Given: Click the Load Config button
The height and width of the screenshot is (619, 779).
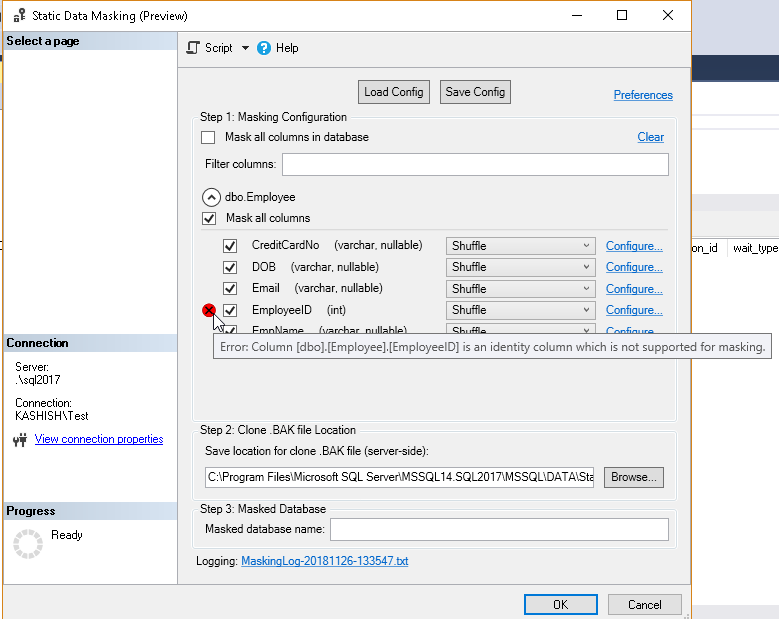Looking at the screenshot, I should pyautogui.click(x=394, y=92).
